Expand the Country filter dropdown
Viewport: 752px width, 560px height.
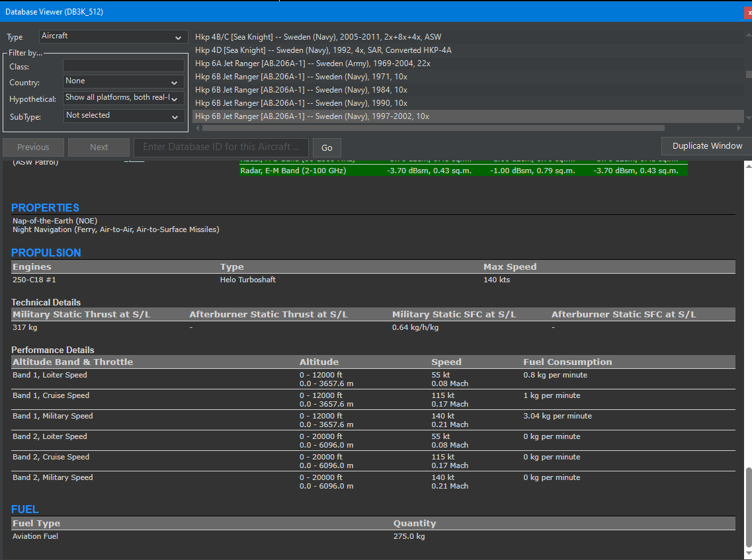[x=123, y=81]
